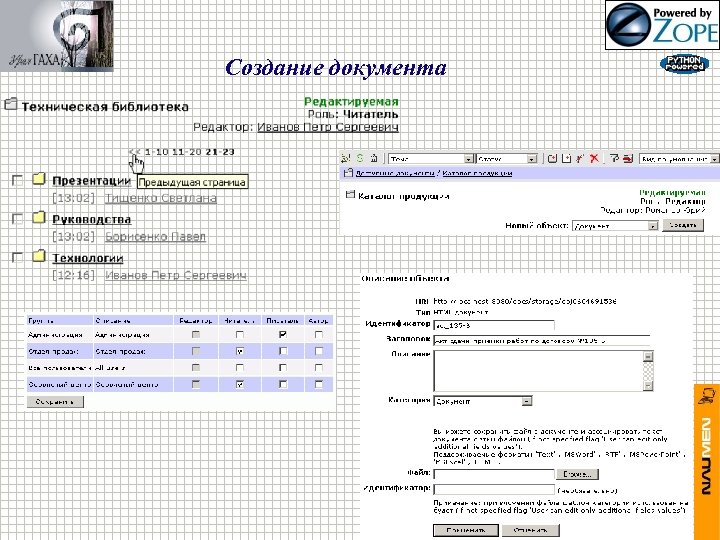This screenshot has height=540, width=720.
Task: Click inside the Описание text area
Action: point(538,371)
